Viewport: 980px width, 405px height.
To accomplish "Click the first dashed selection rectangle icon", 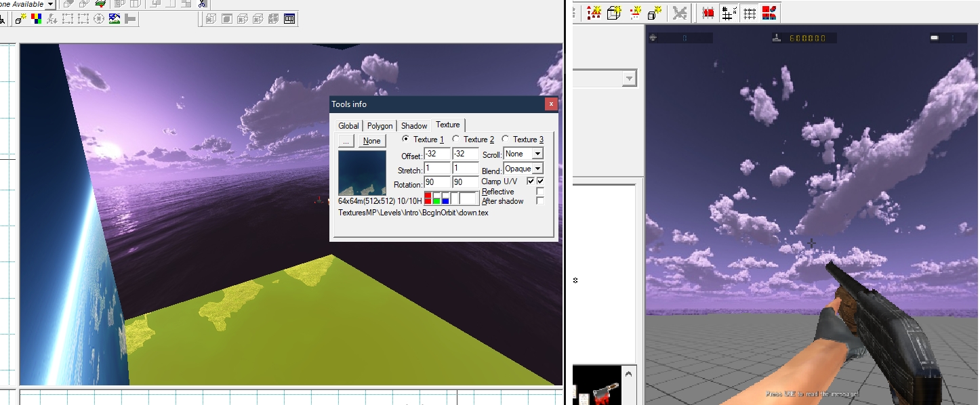I will pos(68,19).
